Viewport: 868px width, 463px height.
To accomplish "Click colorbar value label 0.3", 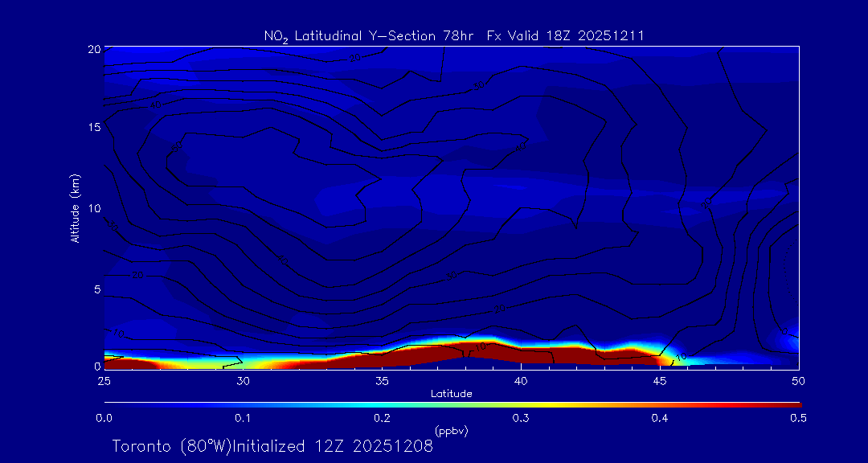I will 520,419.
